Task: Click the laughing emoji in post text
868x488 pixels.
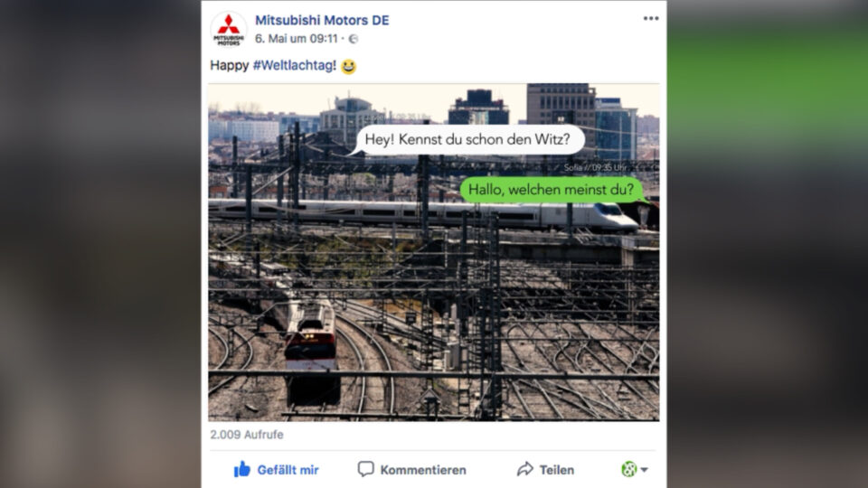Action: tap(348, 66)
